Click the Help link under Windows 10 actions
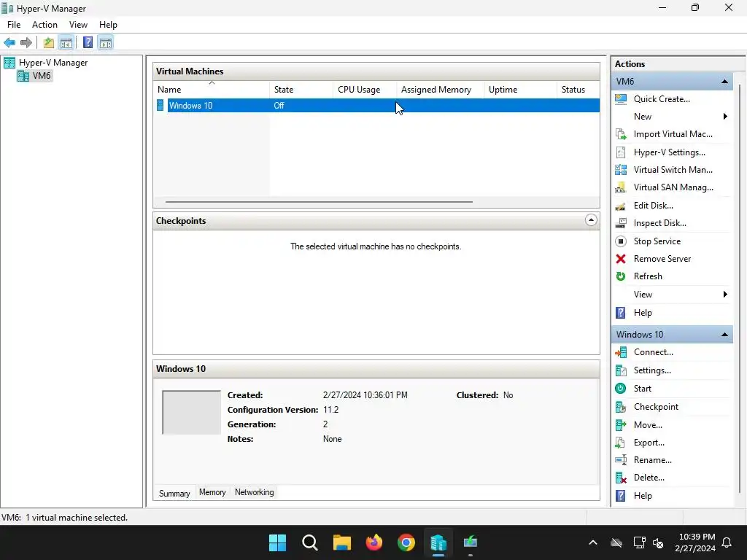747x560 pixels. point(643,496)
